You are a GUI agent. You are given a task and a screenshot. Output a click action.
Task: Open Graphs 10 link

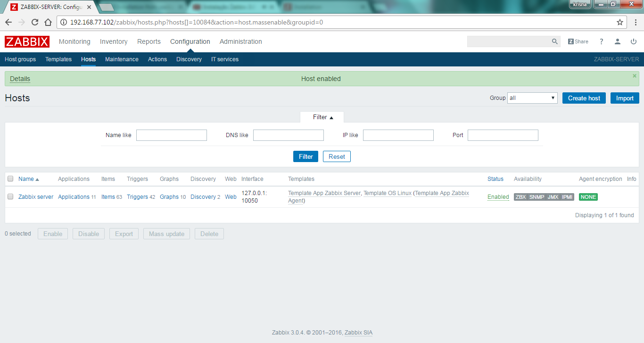pyautogui.click(x=169, y=197)
